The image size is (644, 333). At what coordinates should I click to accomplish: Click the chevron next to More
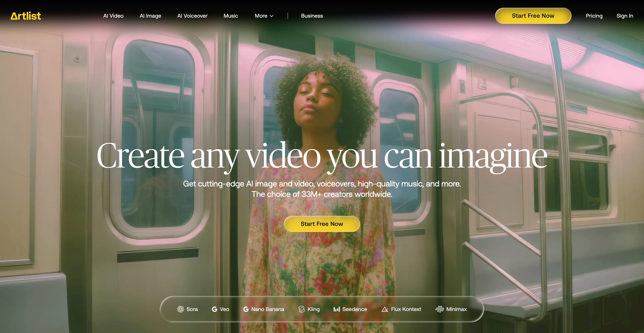coord(272,16)
